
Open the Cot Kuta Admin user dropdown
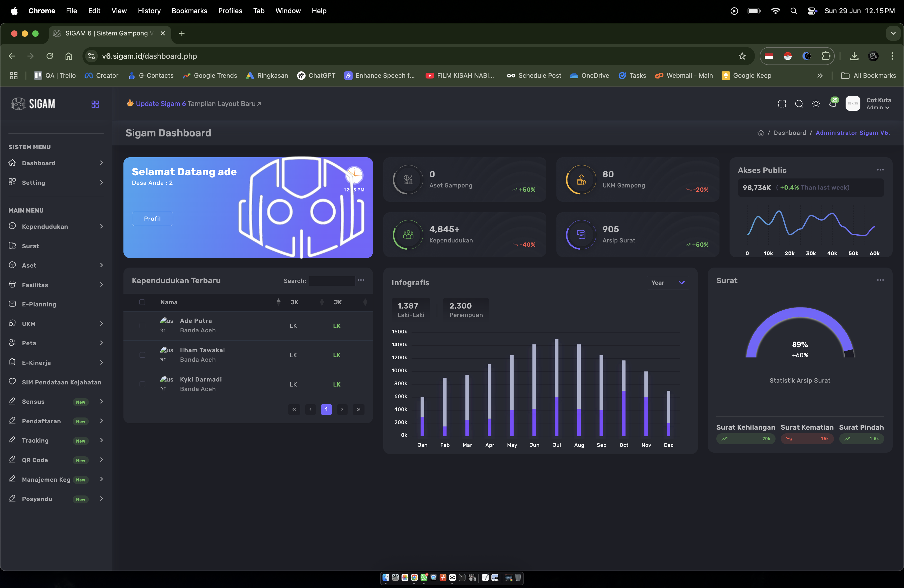(x=878, y=104)
